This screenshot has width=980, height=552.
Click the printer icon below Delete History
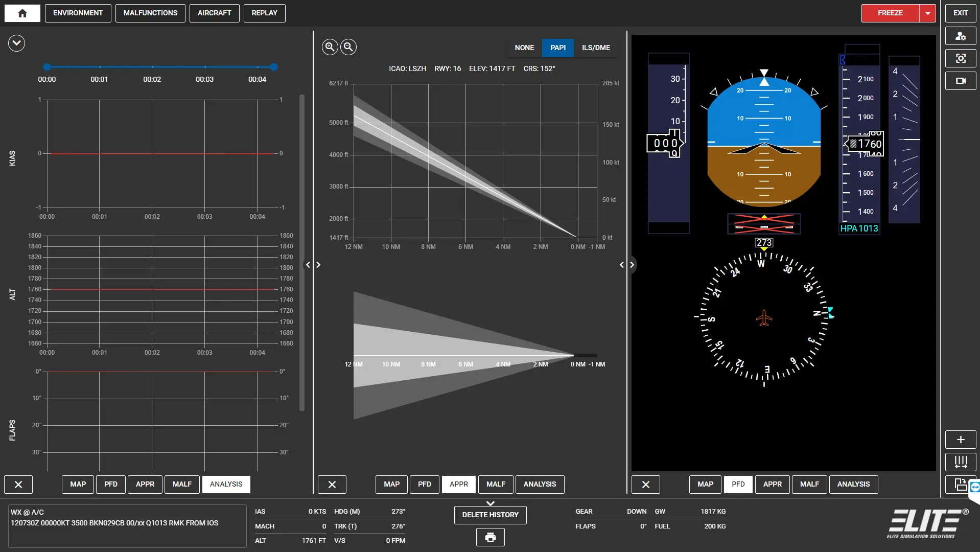coord(490,537)
